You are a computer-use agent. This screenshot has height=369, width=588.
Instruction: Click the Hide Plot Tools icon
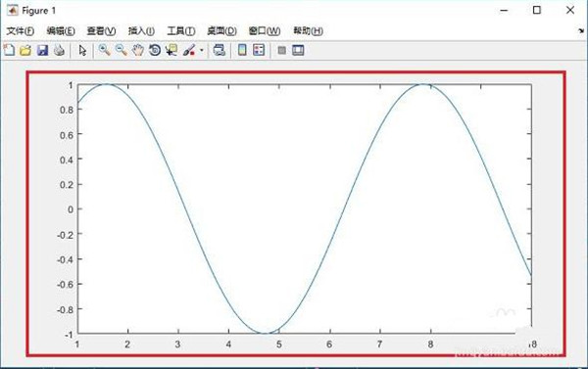[282, 50]
